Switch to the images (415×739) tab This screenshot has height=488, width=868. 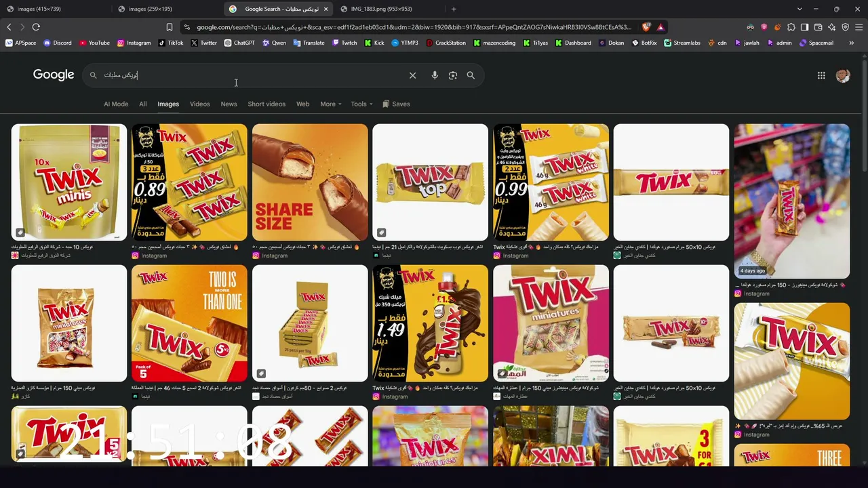point(54,9)
